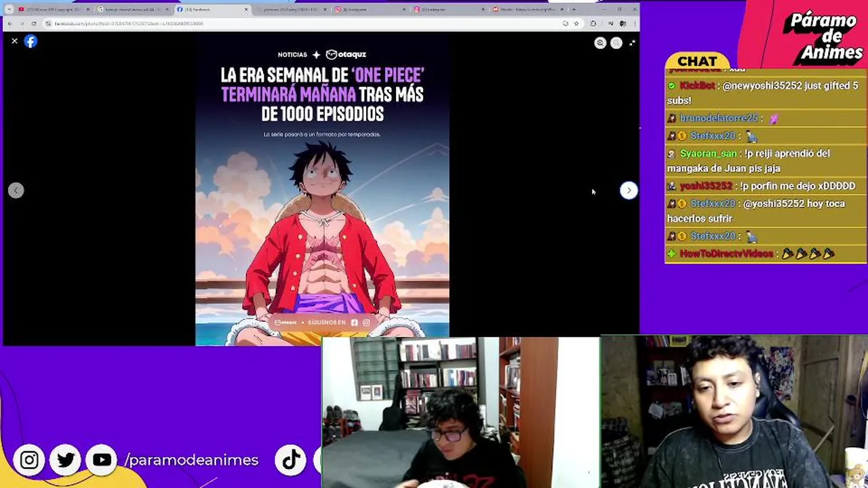The width and height of the screenshot is (868, 488).
Task: Open the Chrome three-dot menu
Action: [634, 23]
